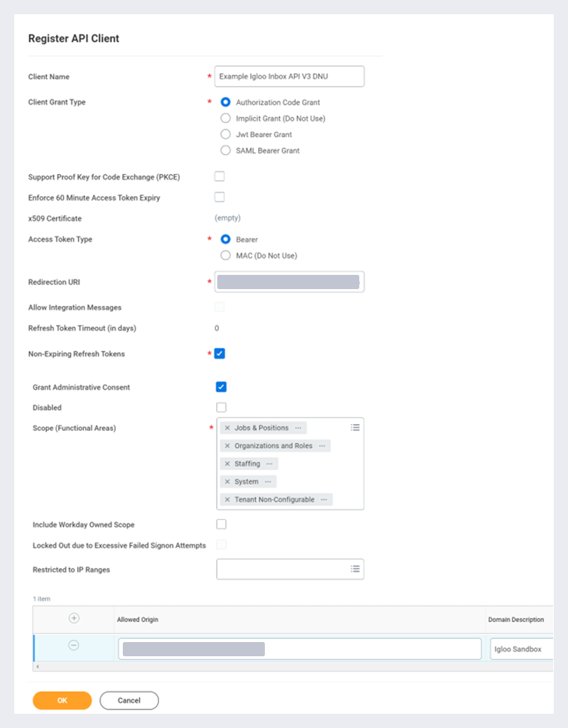The height and width of the screenshot is (728, 568).
Task: Edit the Client Name field
Action: pos(289,77)
